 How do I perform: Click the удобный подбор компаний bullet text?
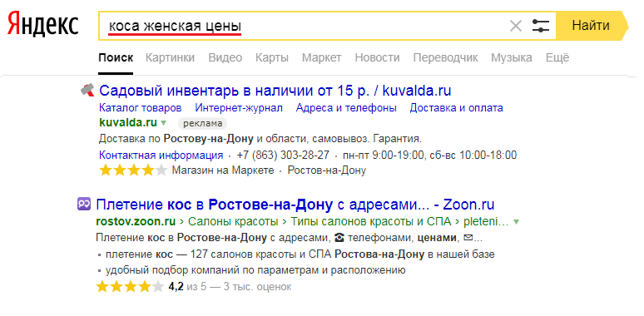point(255,270)
